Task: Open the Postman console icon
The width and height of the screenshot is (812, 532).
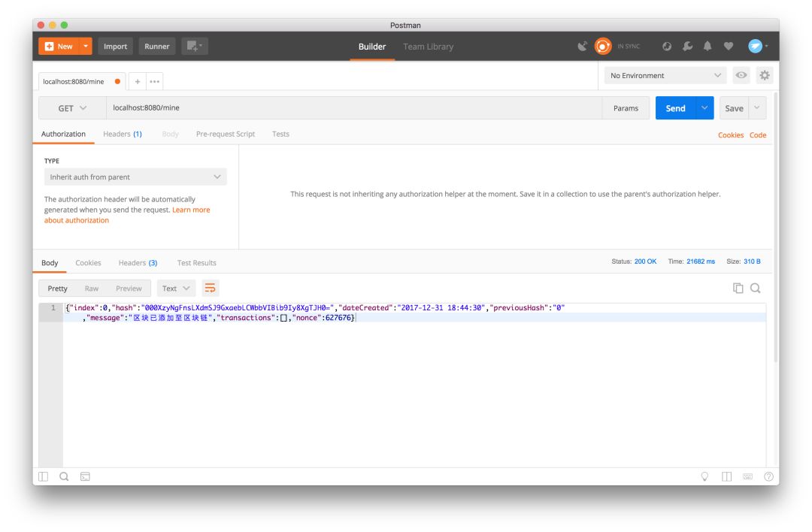Action: [x=86, y=476]
